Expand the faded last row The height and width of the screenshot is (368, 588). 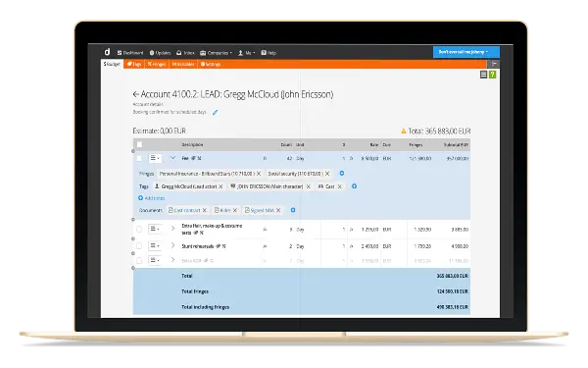pyautogui.click(x=172, y=260)
